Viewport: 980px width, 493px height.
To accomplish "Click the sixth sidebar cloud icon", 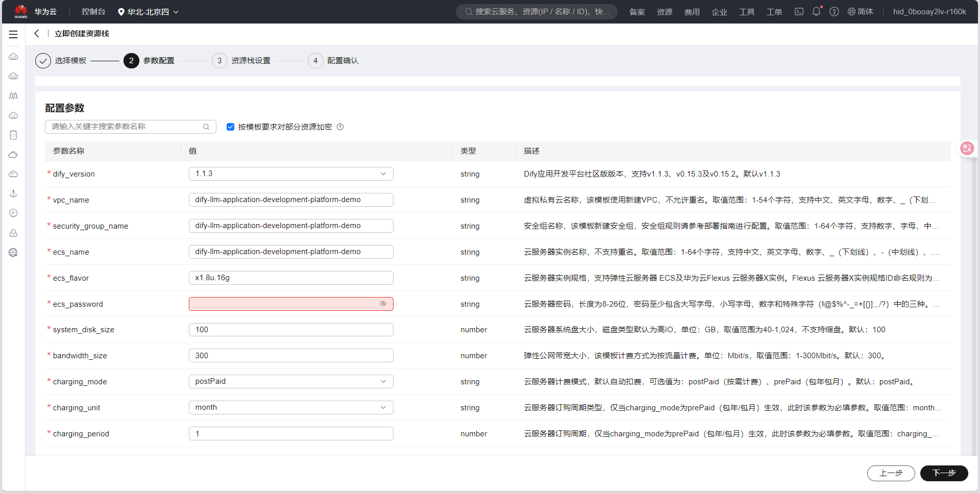I will [x=13, y=155].
